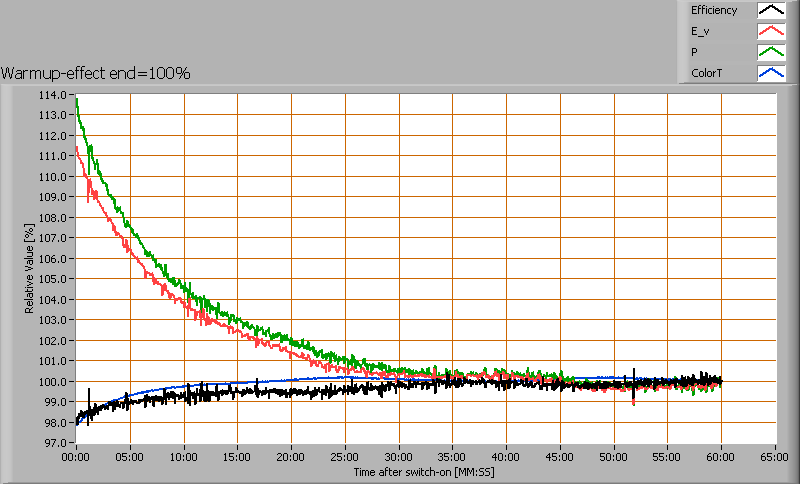Screen dimensions: 800x484
Task: Select the ColorT legend label
Action: [706, 73]
